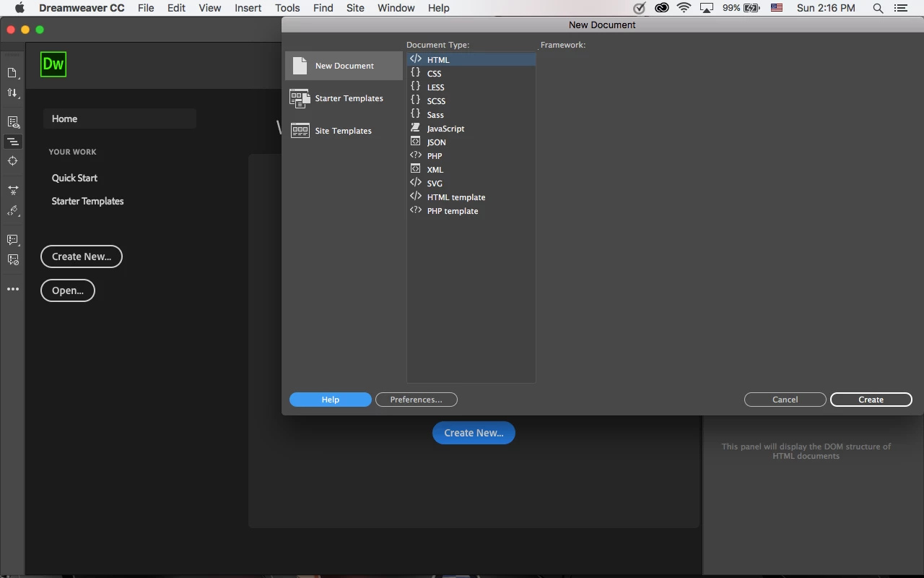Open the Find menu

click(x=323, y=8)
